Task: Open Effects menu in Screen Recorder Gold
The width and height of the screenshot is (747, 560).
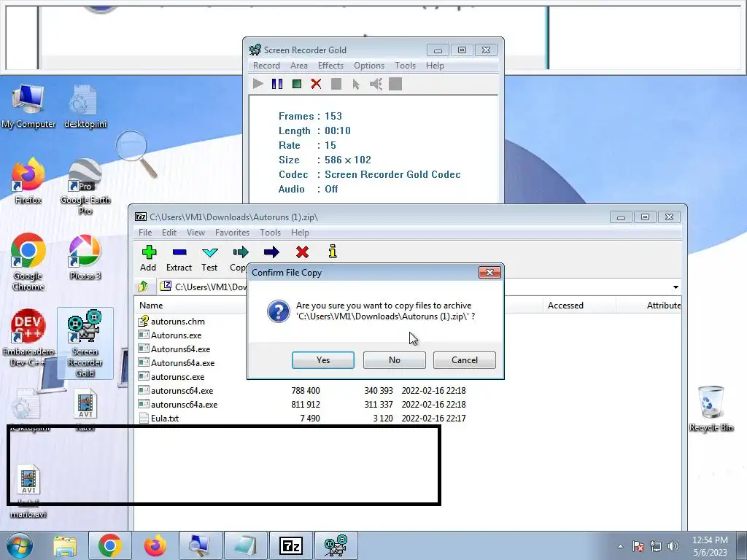Action: pyautogui.click(x=330, y=66)
